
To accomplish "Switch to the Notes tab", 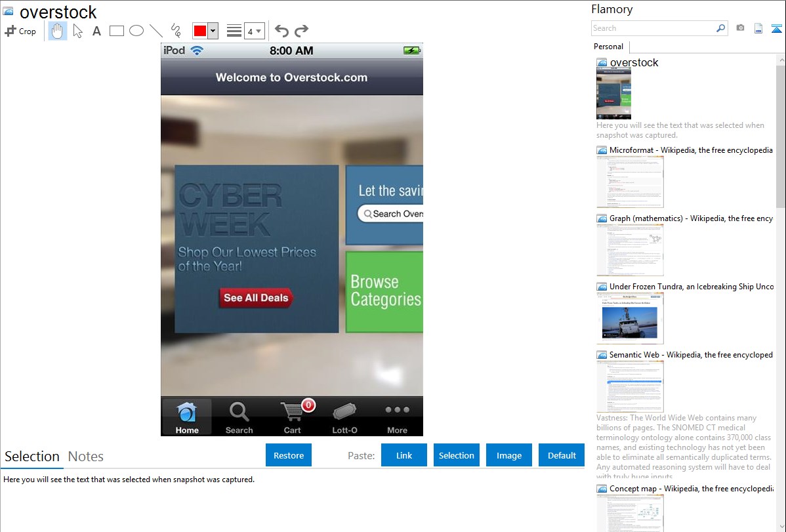I will tap(86, 457).
